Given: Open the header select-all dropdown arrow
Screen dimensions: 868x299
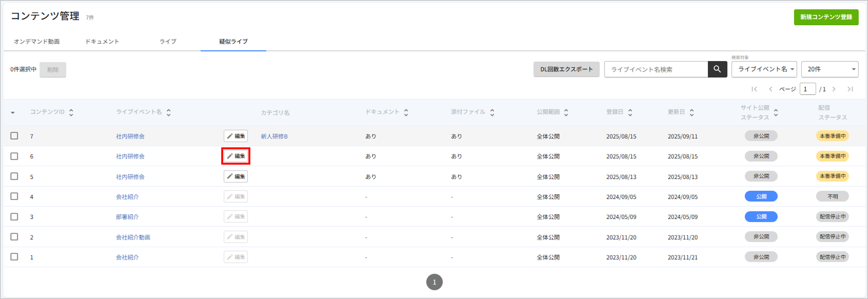Looking at the screenshot, I should pos(13,113).
